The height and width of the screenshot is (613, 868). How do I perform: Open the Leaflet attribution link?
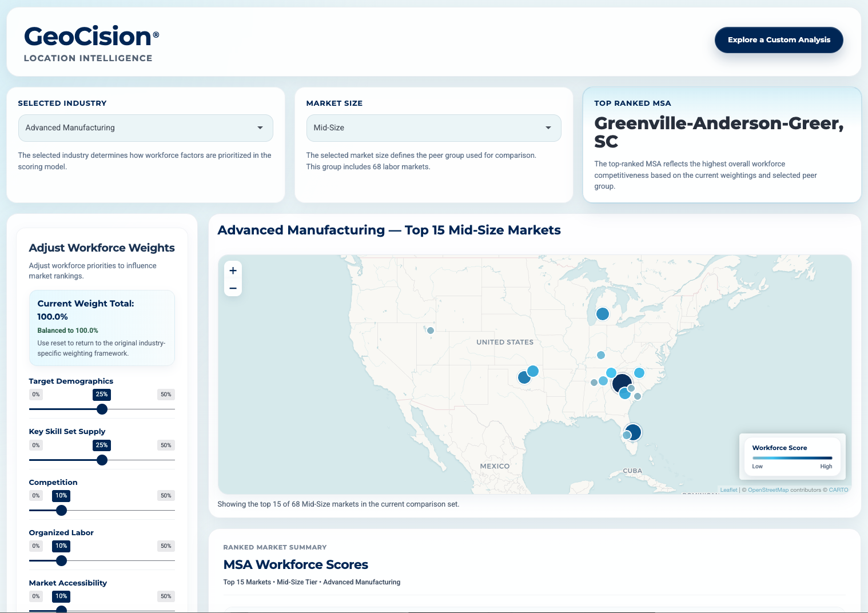point(728,490)
